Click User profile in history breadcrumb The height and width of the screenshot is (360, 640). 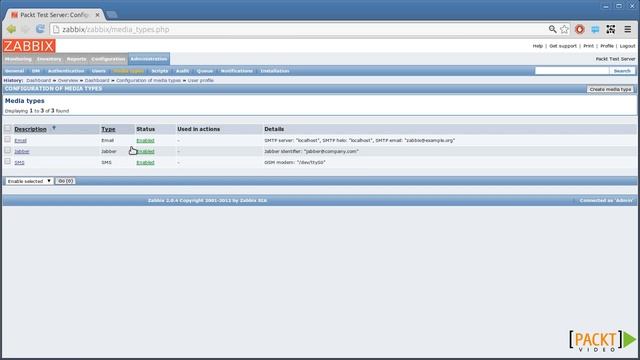point(200,80)
